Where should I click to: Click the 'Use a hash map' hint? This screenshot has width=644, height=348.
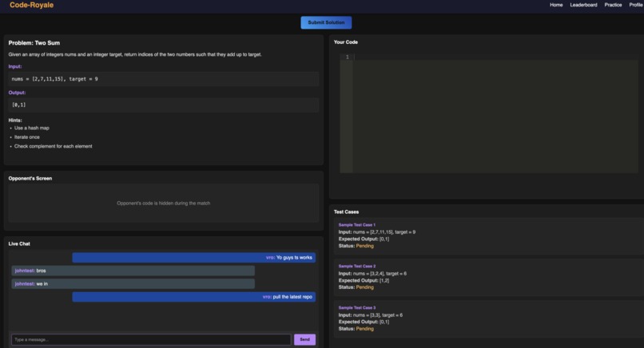tap(32, 128)
